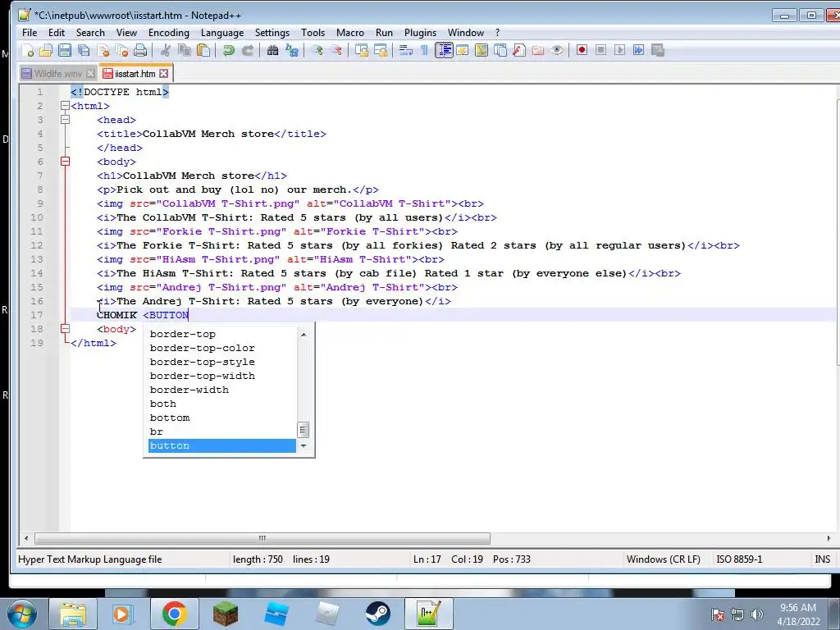Open the Language menu
Screen dimensions: 840x630
[x=222, y=33]
